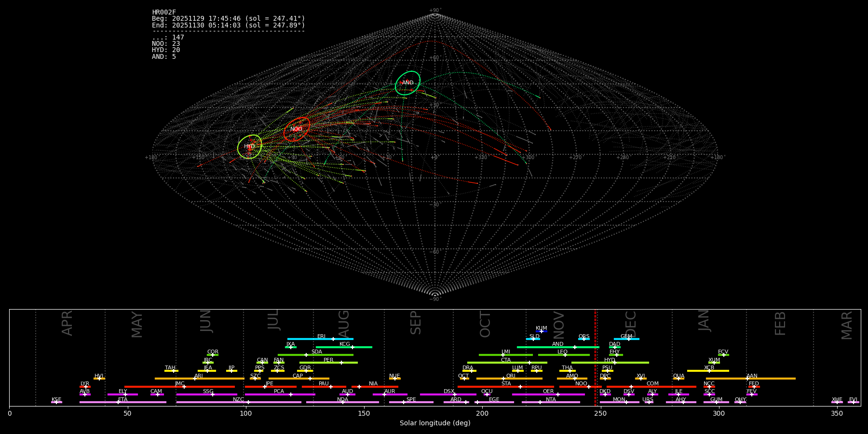Screen dimensions: 868x434
Task: Click the APR month label in the timeline
Action: 68,323
